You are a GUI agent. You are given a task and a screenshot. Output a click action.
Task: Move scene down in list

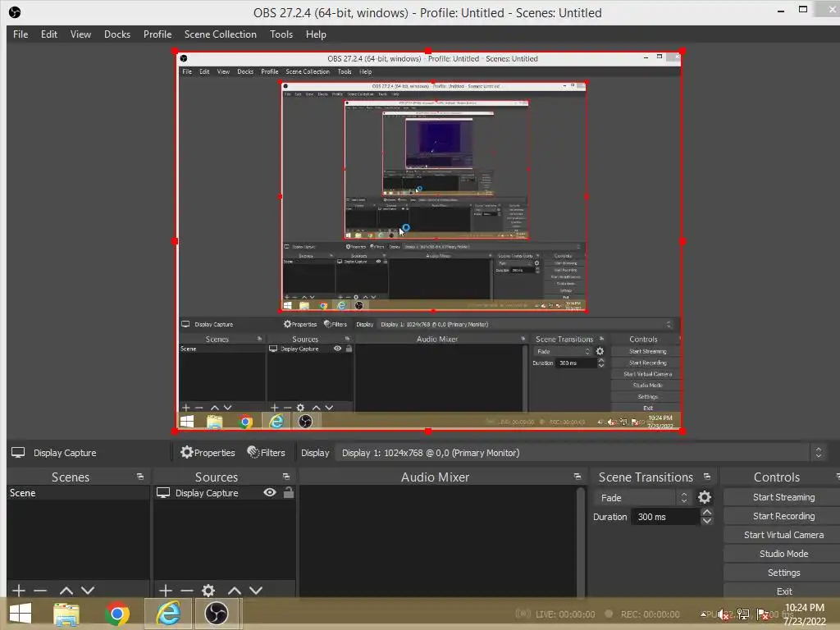click(88, 591)
